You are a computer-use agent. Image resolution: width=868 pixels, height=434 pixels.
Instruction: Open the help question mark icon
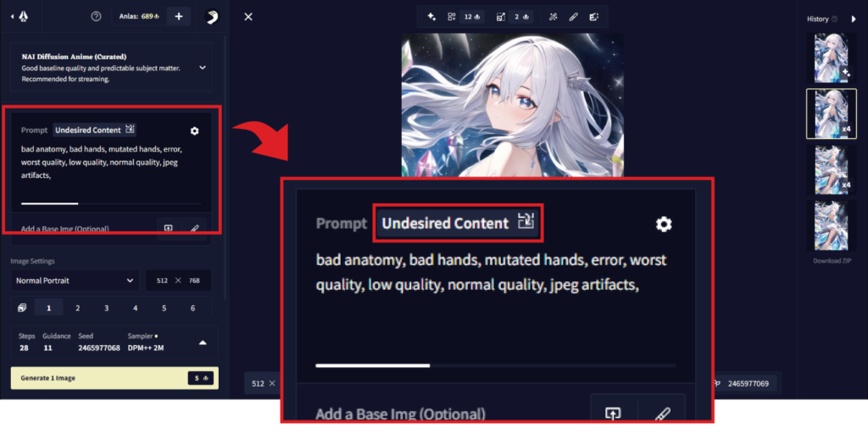(96, 17)
